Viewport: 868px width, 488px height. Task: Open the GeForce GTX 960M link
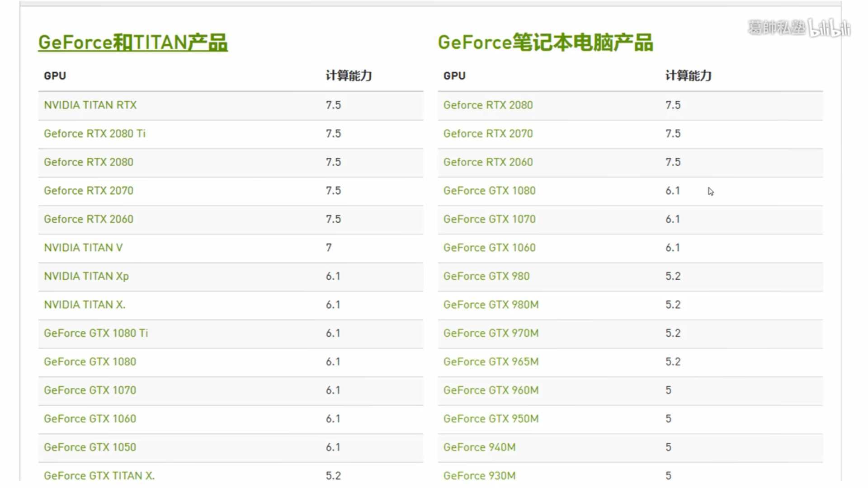click(x=491, y=390)
